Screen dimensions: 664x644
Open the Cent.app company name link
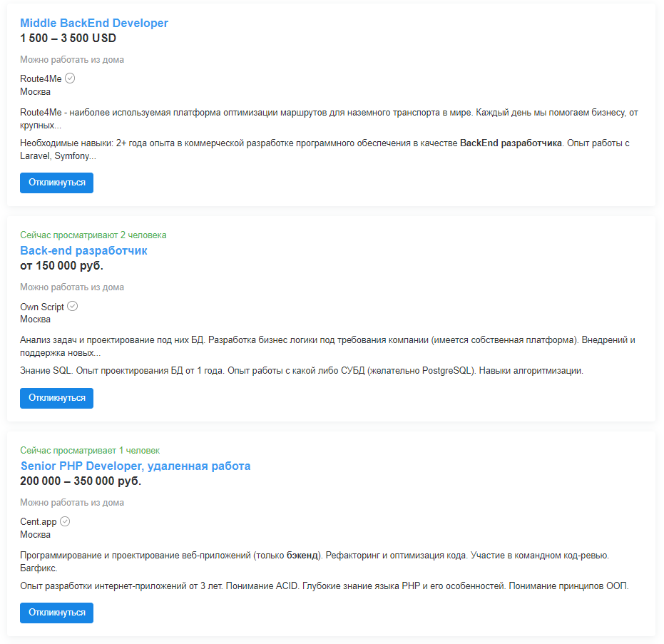click(x=39, y=522)
